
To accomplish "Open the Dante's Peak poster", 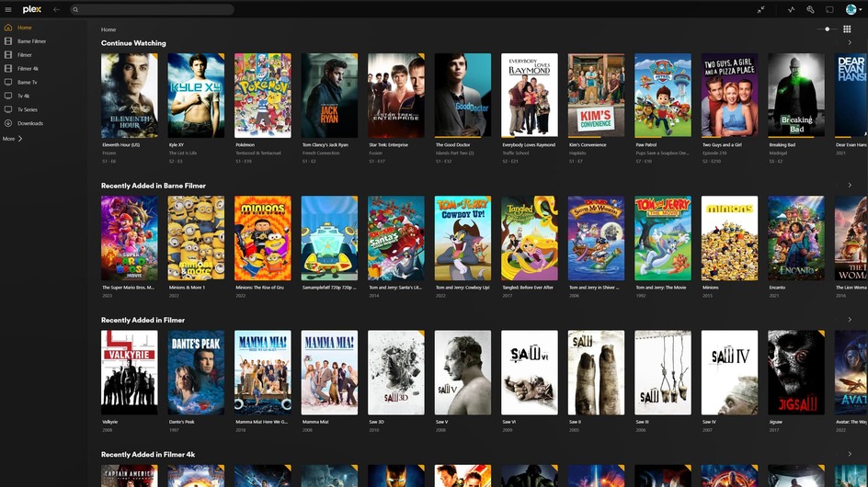I will pos(196,372).
